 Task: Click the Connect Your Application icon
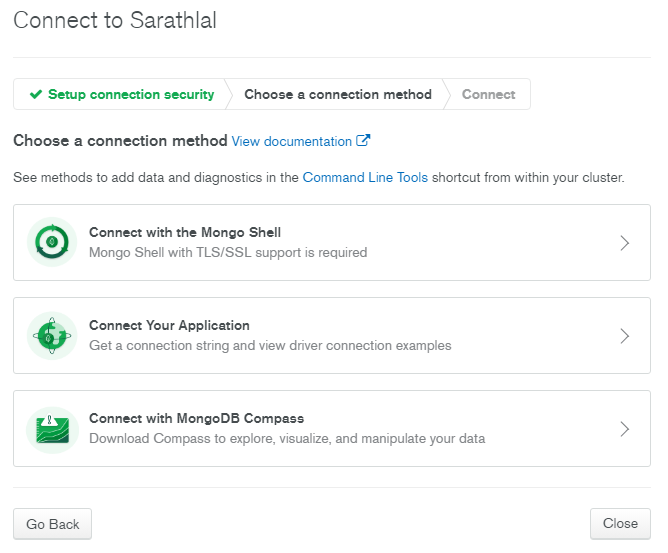pyautogui.click(x=52, y=335)
